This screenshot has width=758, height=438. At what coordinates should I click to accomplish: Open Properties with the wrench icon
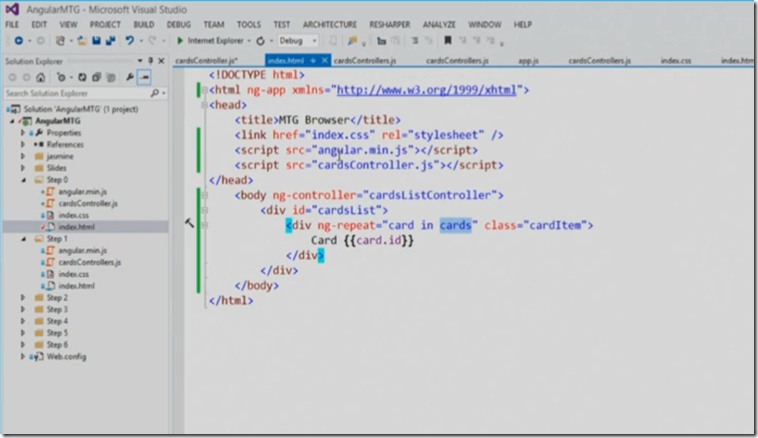(x=130, y=77)
